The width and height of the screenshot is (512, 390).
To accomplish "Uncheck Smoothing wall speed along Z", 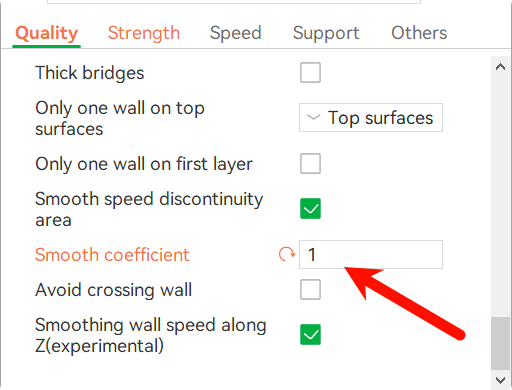I will click(310, 334).
